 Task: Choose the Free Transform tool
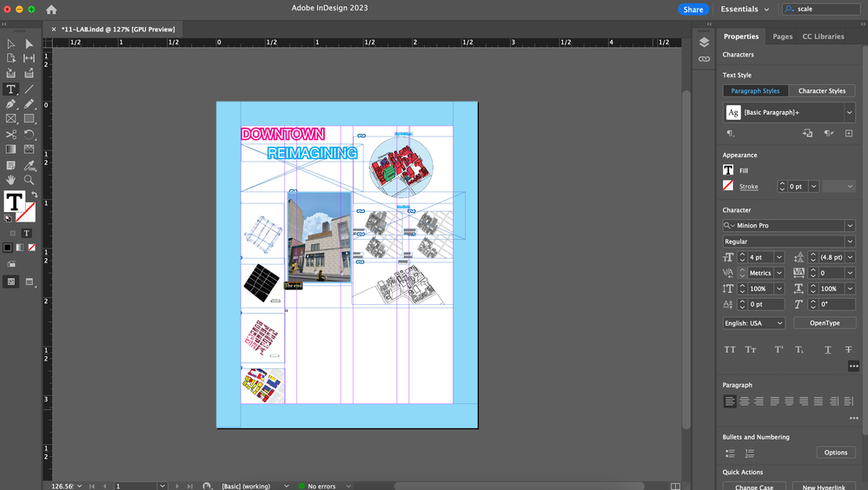[30, 134]
